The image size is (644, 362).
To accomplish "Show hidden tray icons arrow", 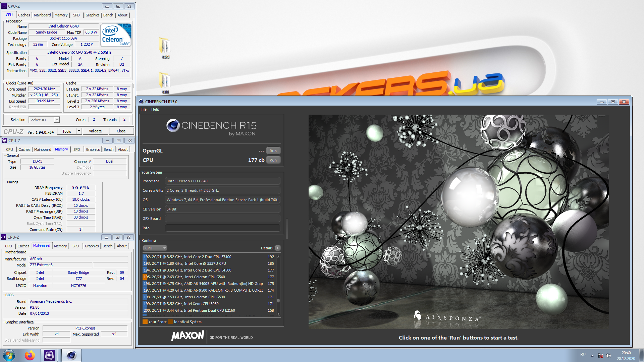I will 592,355.
